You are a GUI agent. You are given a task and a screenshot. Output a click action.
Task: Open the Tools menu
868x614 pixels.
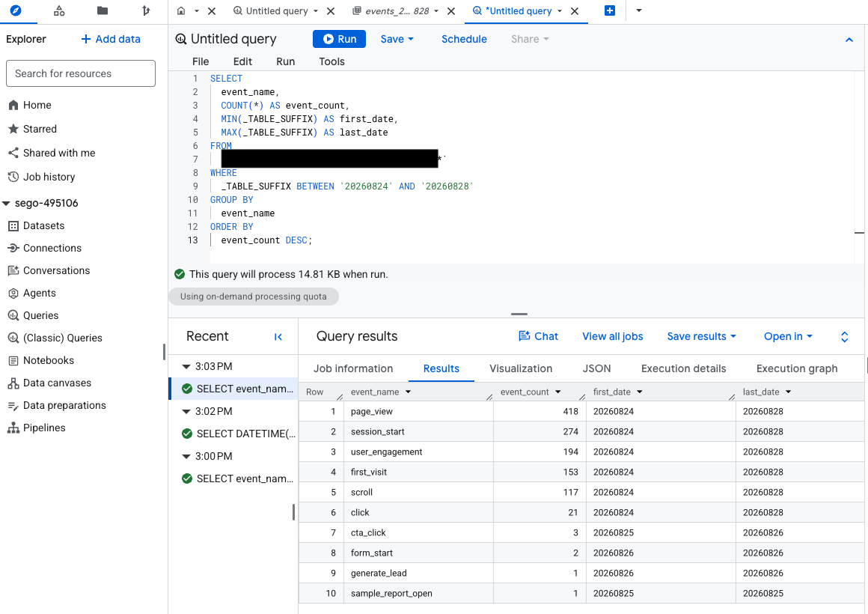331,61
